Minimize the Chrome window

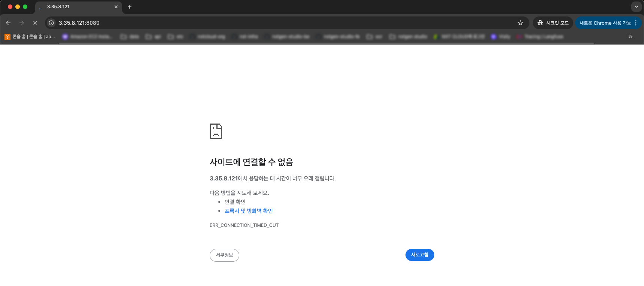(x=18, y=7)
